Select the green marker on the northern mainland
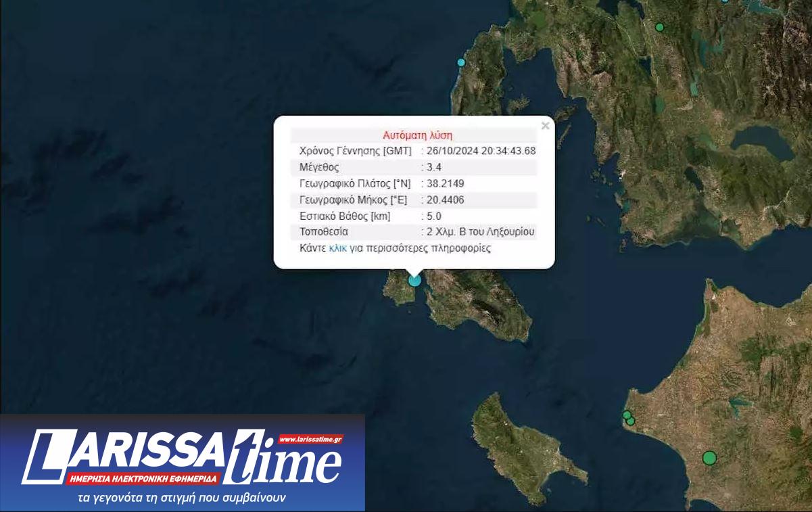 [x=660, y=27]
